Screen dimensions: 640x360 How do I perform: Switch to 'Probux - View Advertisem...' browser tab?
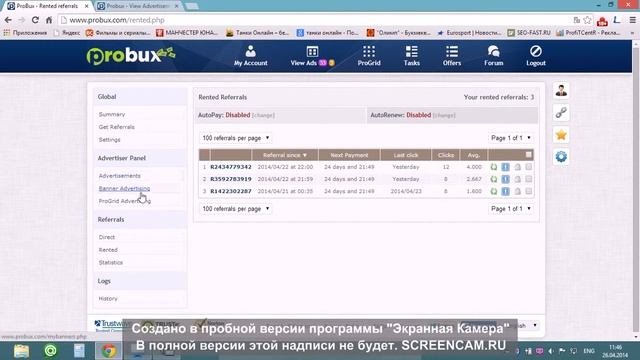click(x=138, y=6)
